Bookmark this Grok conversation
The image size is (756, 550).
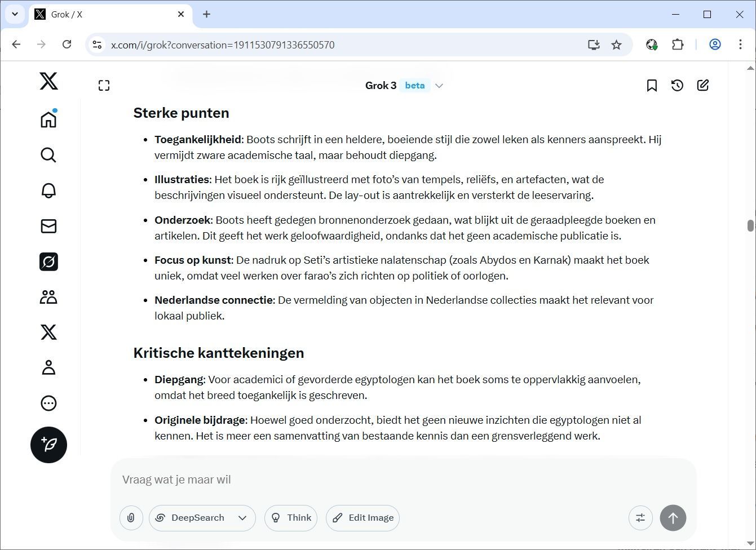[652, 86]
